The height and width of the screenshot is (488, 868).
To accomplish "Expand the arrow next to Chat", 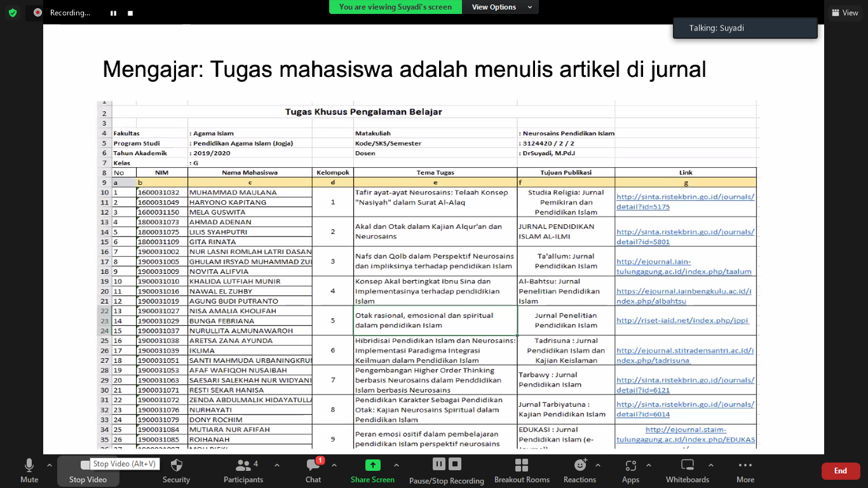I will [x=334, y=465].
